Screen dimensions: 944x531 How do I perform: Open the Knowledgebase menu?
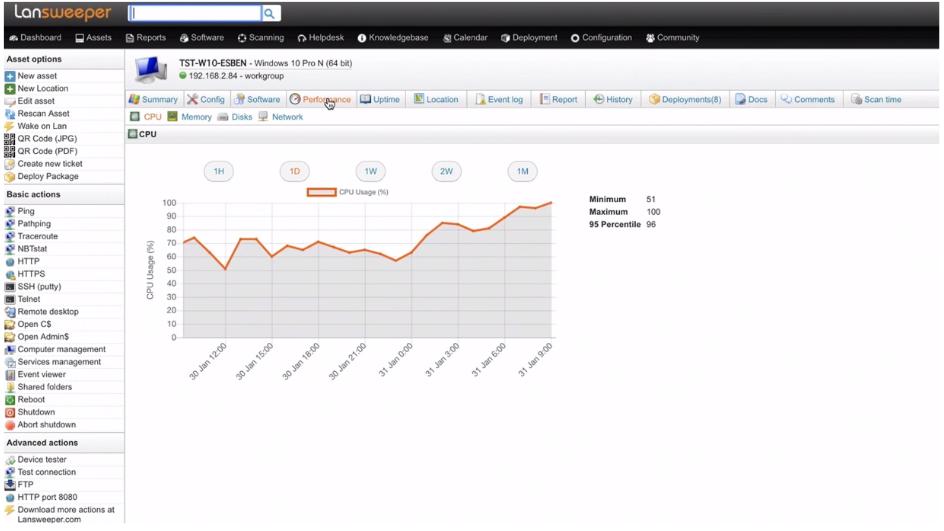(393, 37)
